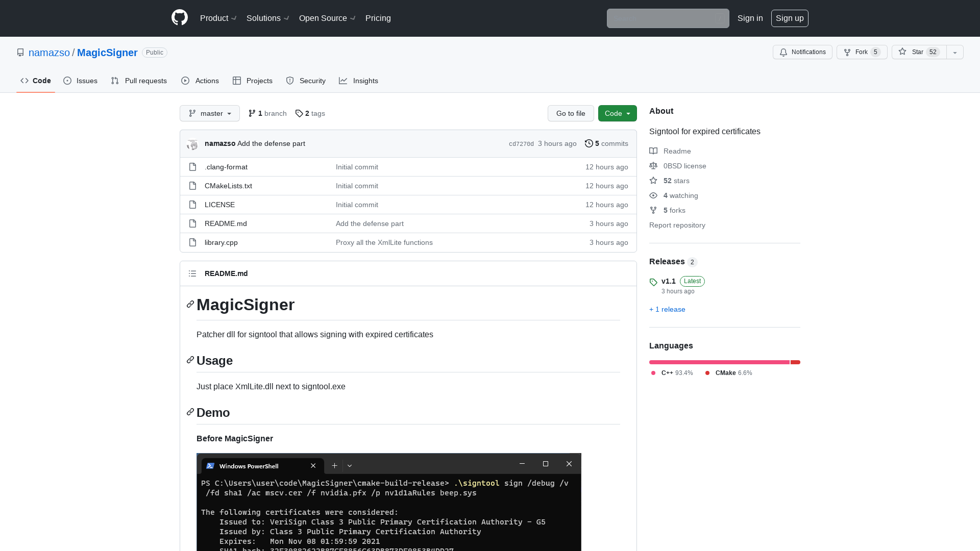View the 5 commits history

(606, 143)
